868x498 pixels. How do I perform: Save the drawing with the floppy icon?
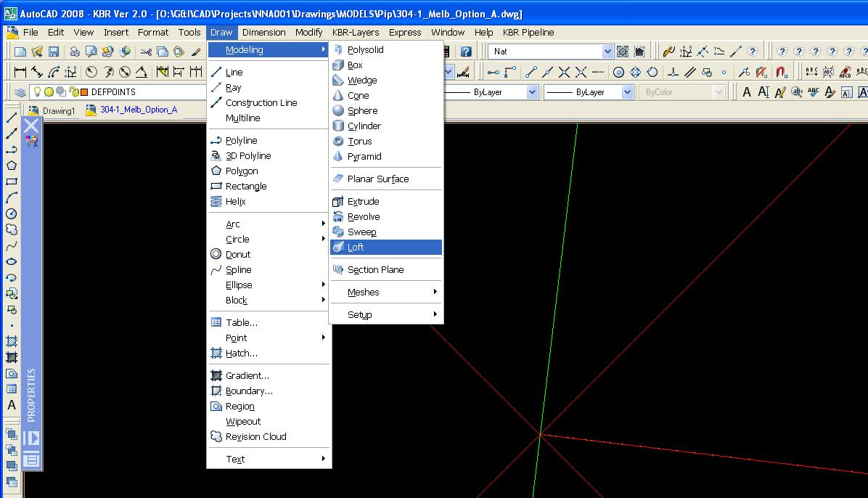pyautogui.click(x=54, y=52)
